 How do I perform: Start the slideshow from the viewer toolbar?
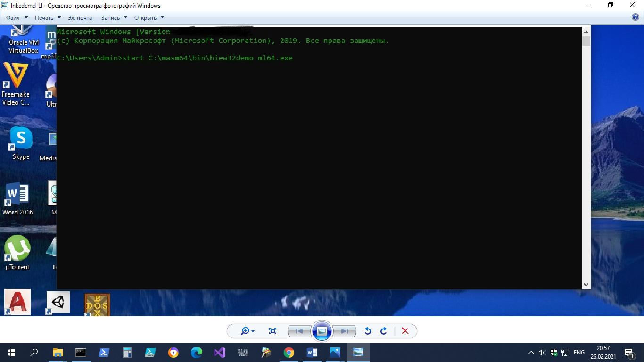322,331
